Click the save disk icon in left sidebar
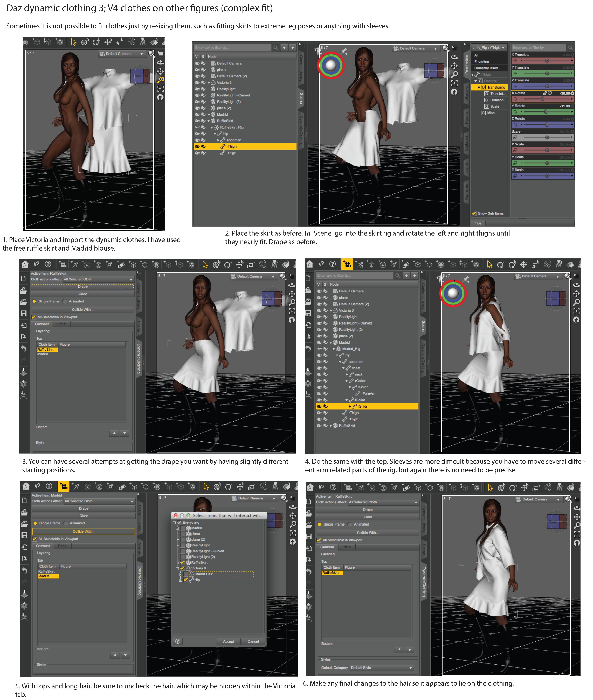This screenshot has width=593, height=700. click(24, 313)
